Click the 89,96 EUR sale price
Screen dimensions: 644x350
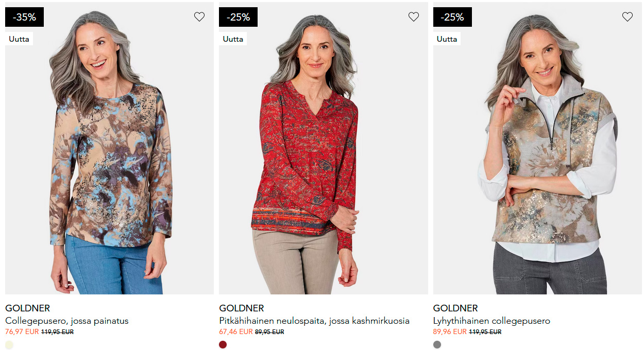click(x=450, y=332)
